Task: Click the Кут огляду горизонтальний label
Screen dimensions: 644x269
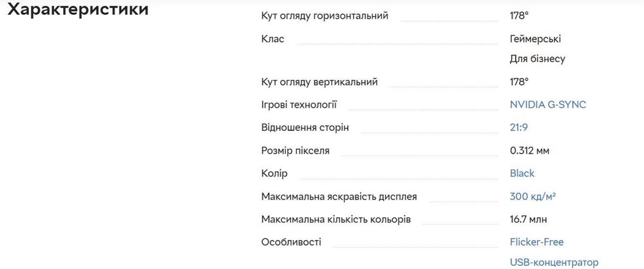Action: 325,15
